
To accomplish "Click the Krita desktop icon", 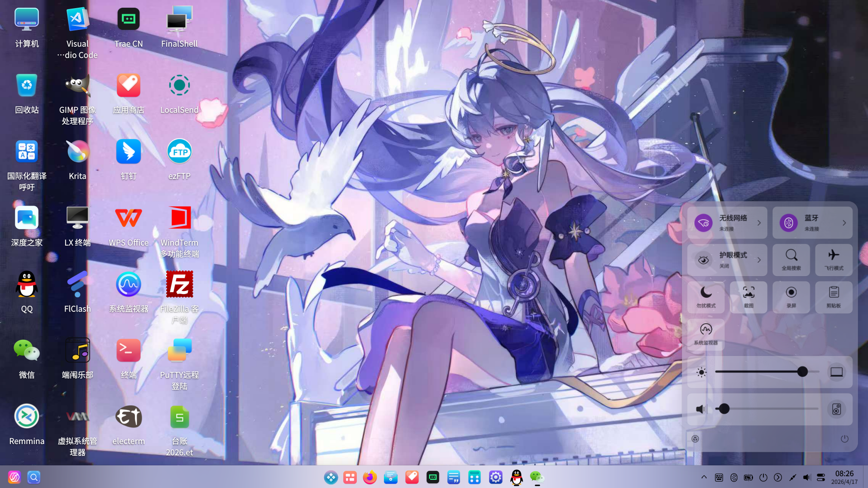I will [77, 151].
